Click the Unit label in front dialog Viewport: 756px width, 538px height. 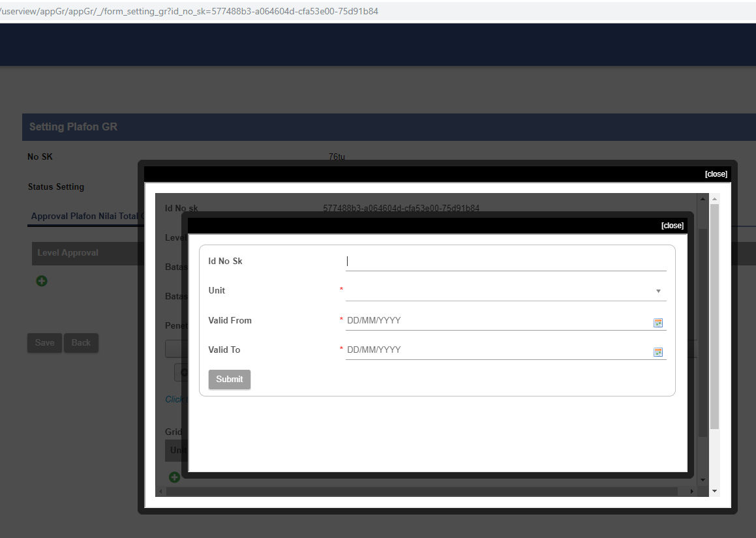click(217, 291)
